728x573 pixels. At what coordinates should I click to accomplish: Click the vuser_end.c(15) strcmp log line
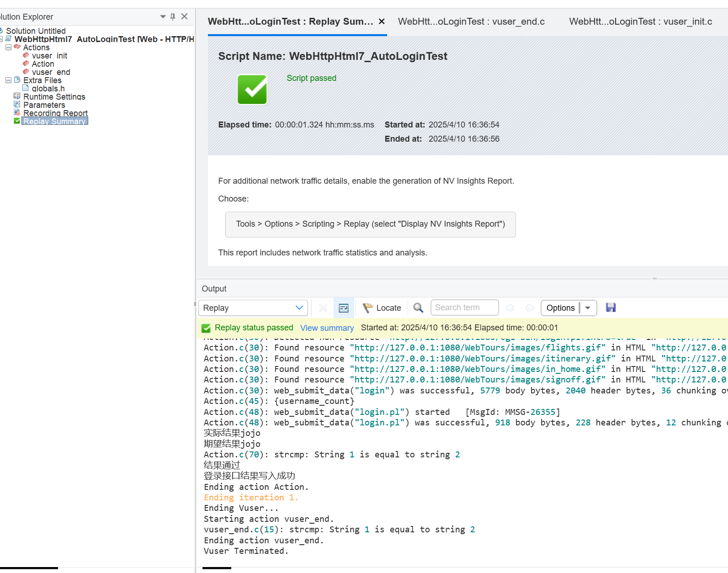click(x=339, y=530)
